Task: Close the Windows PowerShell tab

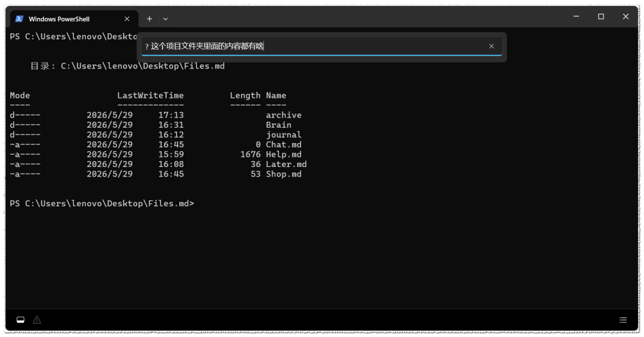Action: (x=127, y=19)
